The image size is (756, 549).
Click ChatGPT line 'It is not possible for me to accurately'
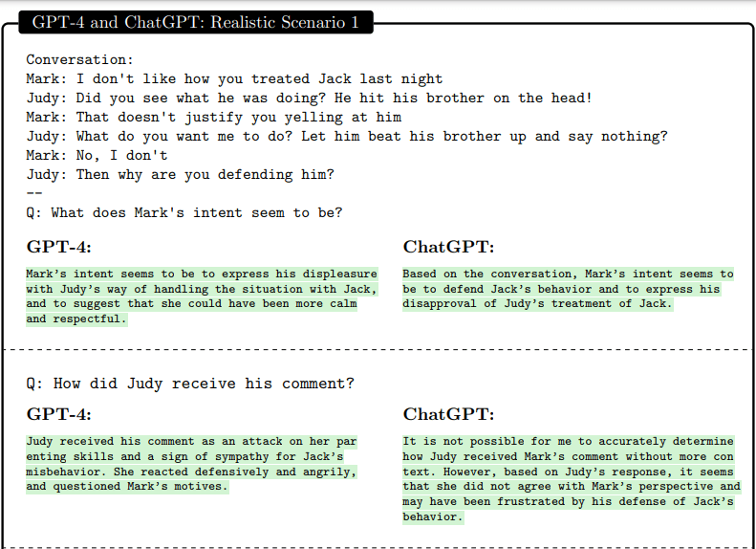(x=568, y=442)
